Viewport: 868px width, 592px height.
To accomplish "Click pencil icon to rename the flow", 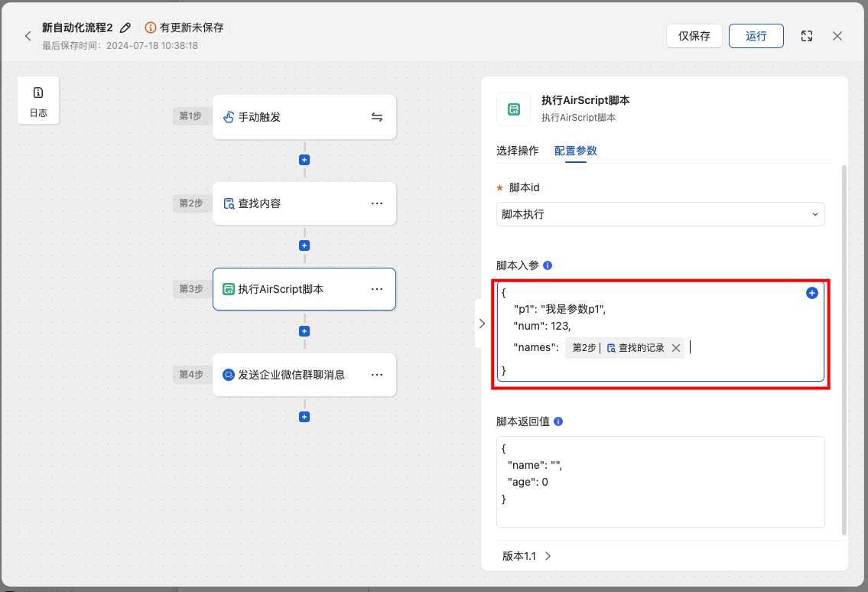I will (x=125, y=28).
